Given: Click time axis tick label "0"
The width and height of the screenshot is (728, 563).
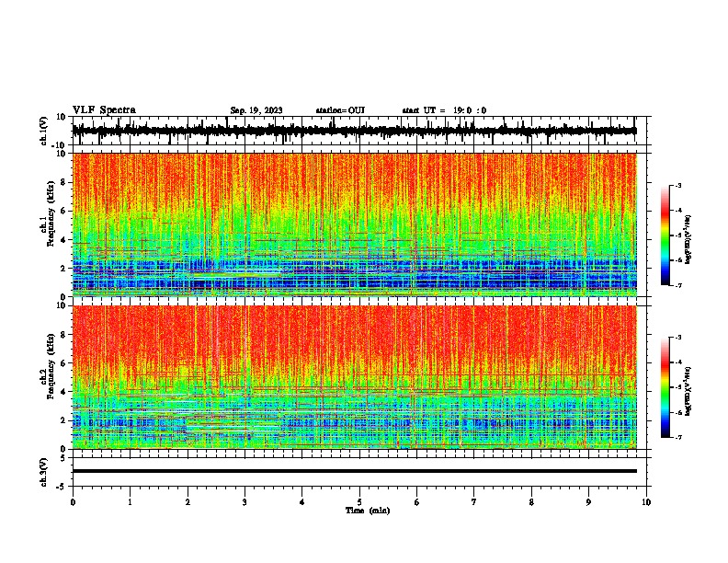Looking at the screenshot, I should [x=73, y=502].
